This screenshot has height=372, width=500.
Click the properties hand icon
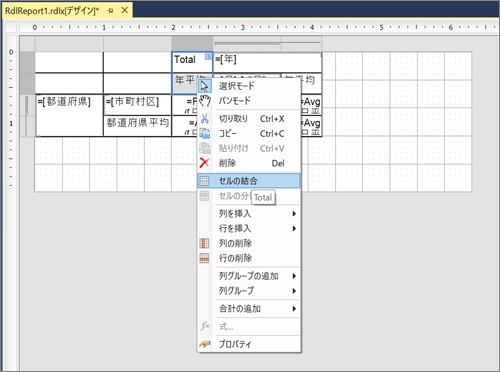pos(204,344)
